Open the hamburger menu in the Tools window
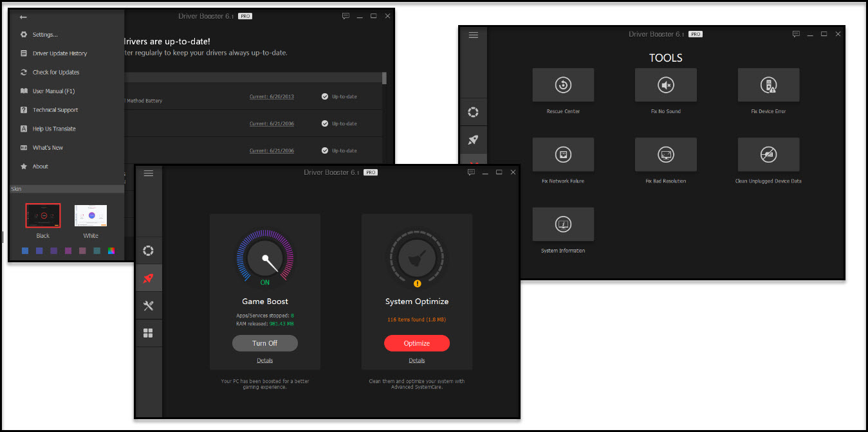This screenshot has height=432, width=868. [474, 35]
